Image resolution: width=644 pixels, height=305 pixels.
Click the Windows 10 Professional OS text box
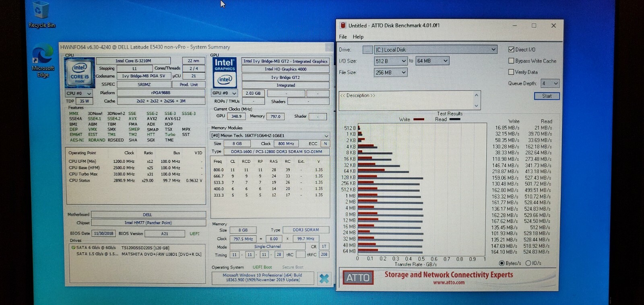[x=263, y=278]
